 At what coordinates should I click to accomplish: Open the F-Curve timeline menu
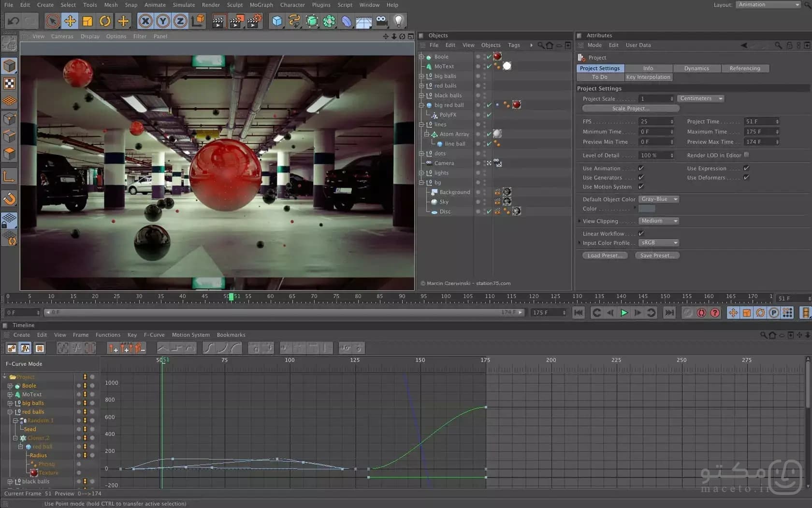point(154,335)
